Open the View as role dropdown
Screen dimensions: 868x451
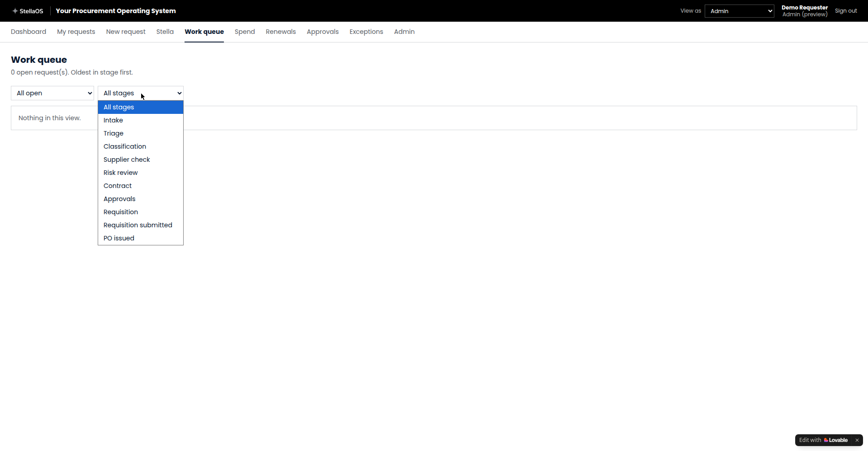point(739,11)
